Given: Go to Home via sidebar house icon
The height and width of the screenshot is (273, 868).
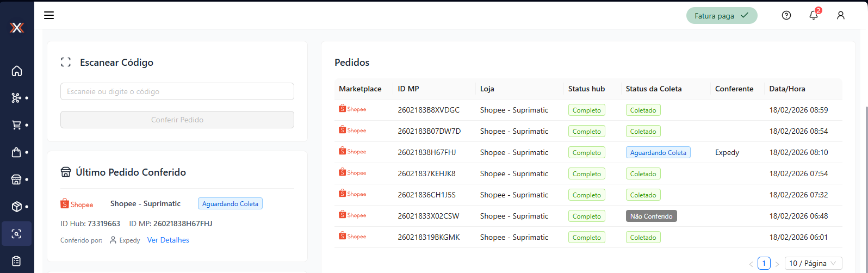Looking at the screenshot, I should [17, 71].
